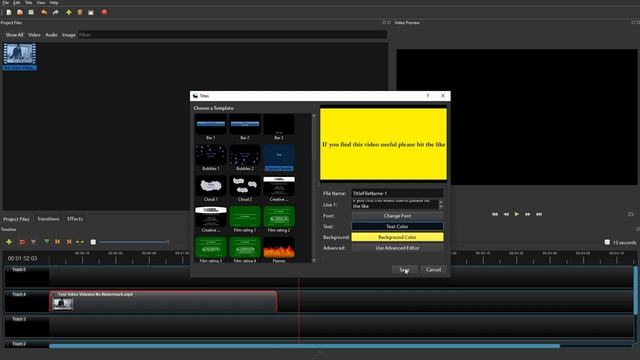Click the green Import Files plus icon

point(69,12)
